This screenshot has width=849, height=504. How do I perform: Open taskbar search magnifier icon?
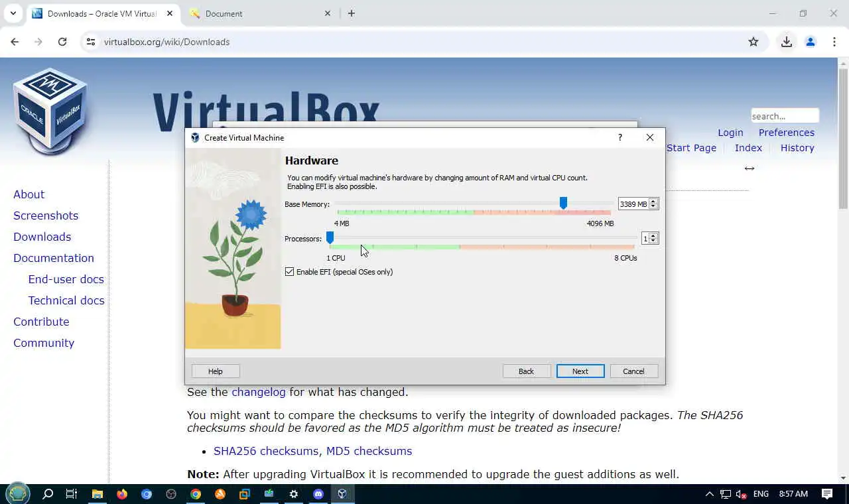point(48,493)
